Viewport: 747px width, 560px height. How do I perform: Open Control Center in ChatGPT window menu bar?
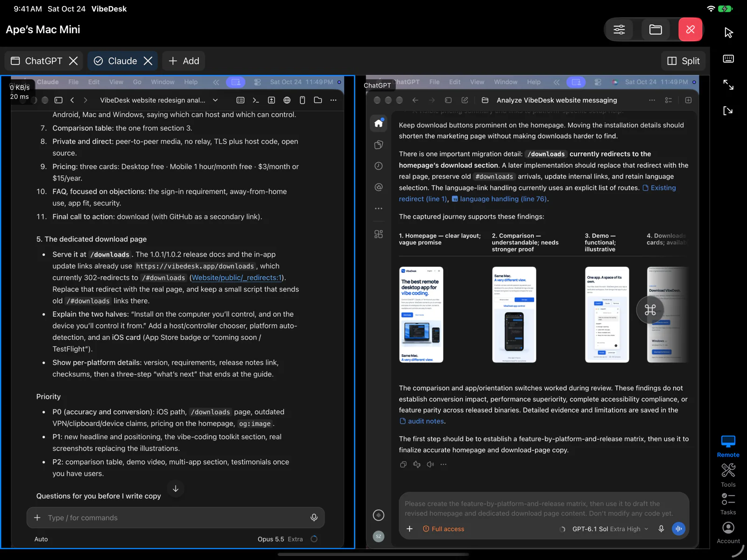click(598, 82)
